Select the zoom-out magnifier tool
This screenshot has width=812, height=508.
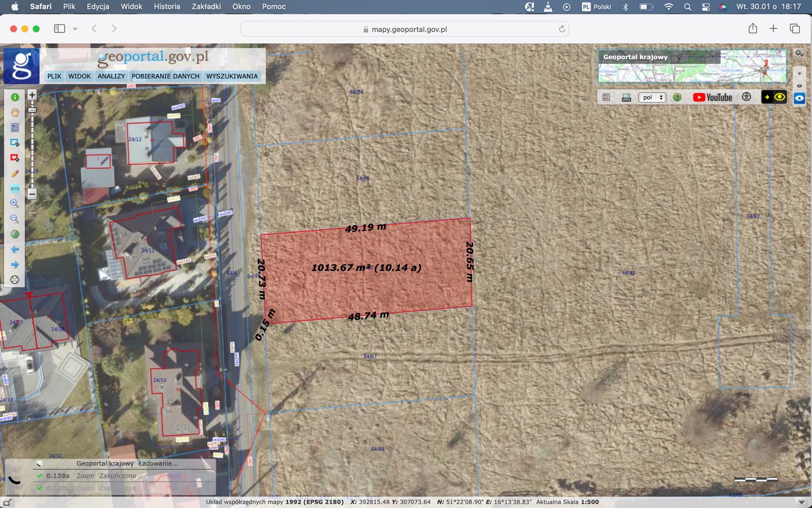point(15,219)
